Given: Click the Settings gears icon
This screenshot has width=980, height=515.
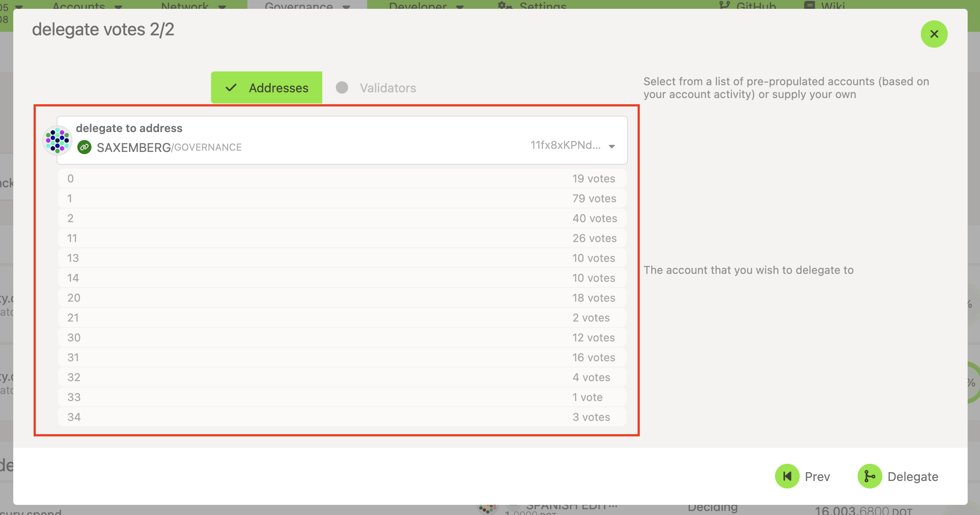Looking at the screenshot, I should click(x=505, y=5).
